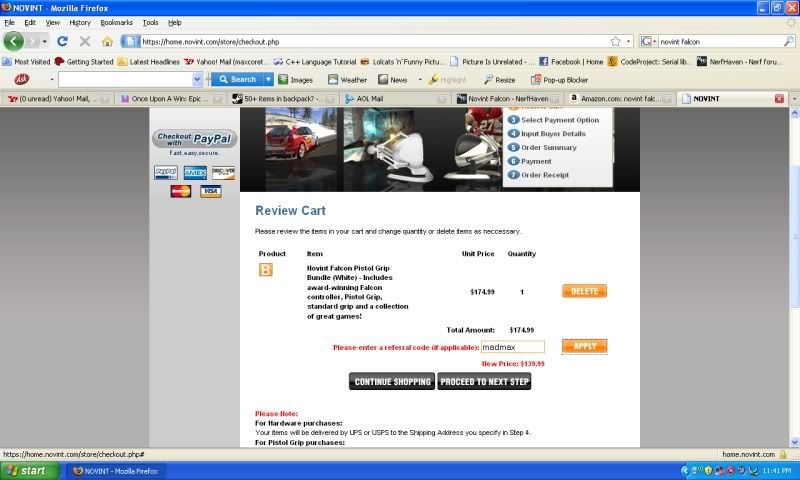Screen dimensions: 800x480
Task: Click the Firefox icon in the taskbar button
Action: pos(78,471)
